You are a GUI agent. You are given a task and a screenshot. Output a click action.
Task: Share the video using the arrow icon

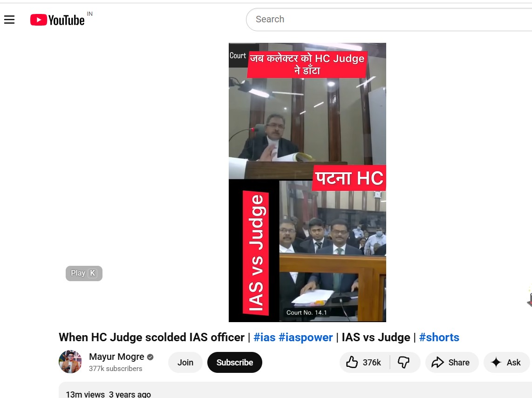pos(451,363)
